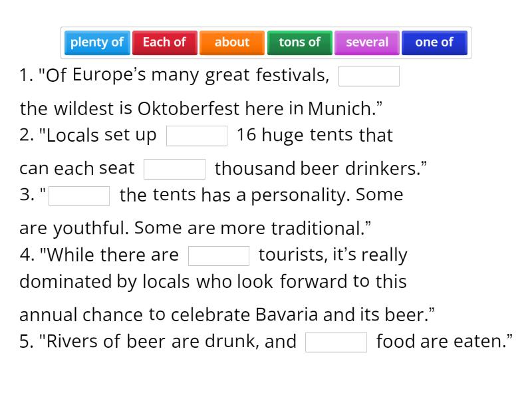Click the '16 huge tents that' text
Image resolution: width=532 pixels, height=399 pixels.
315,135
